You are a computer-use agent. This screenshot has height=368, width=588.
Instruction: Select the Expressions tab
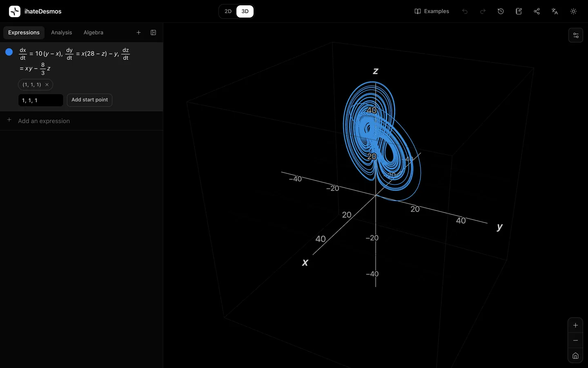pos(24,33)
